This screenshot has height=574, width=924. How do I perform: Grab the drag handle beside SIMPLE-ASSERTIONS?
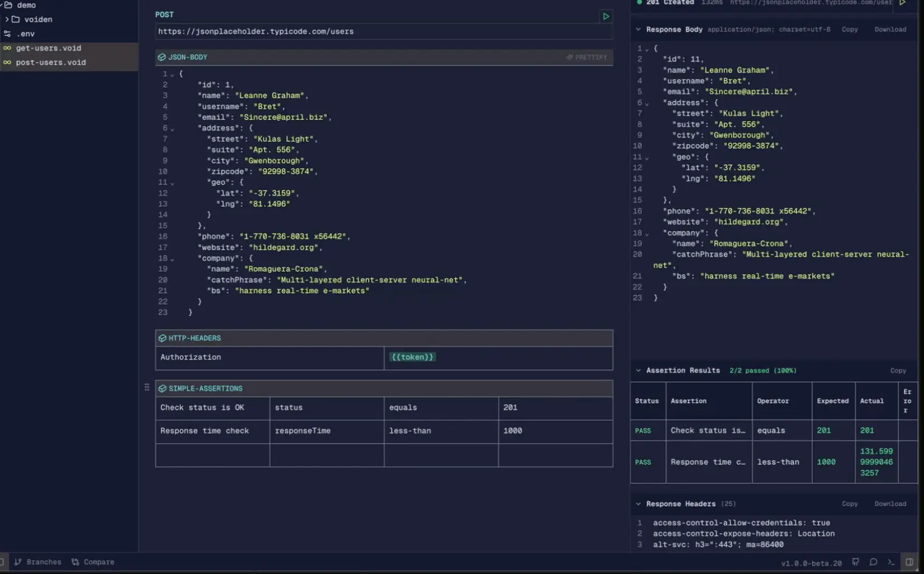(x=147, y=387)
